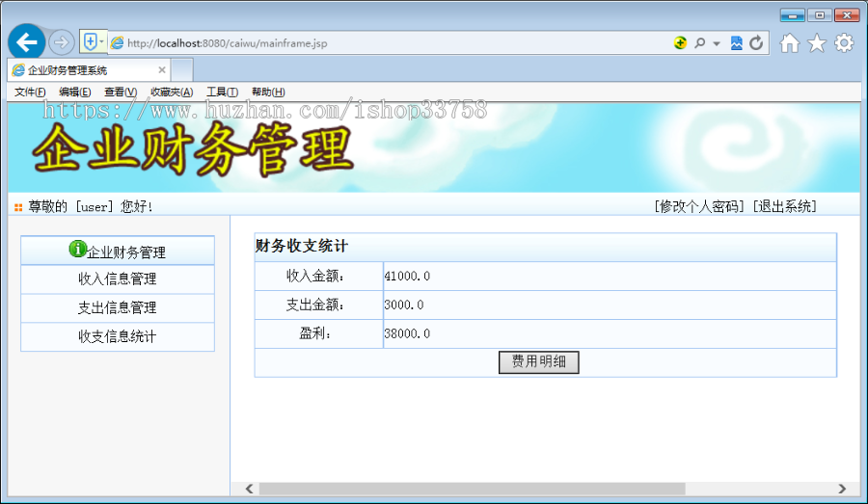Select the expense value 3000.0
Image resolution: width=868 pixels, height=504 pixels.
pos(403,305)
